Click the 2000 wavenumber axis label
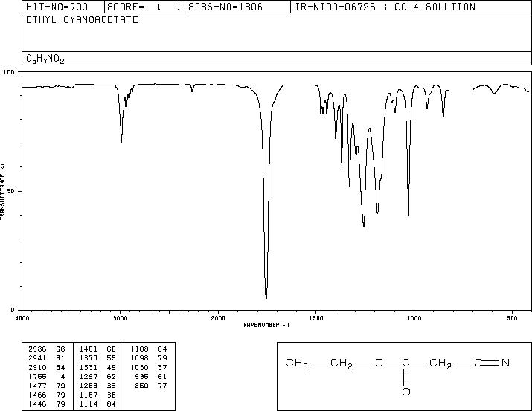532x411 pixels. pos(218,318)
